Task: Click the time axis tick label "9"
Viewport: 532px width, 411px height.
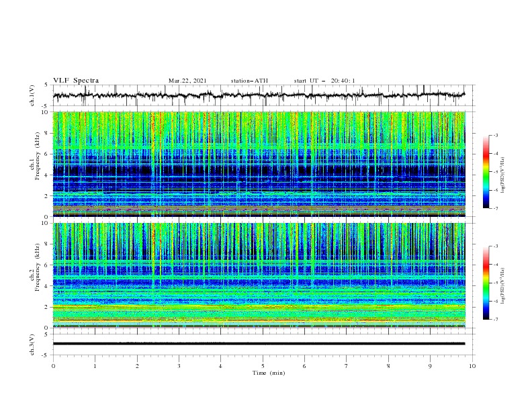Action: (x=430, y=366)
